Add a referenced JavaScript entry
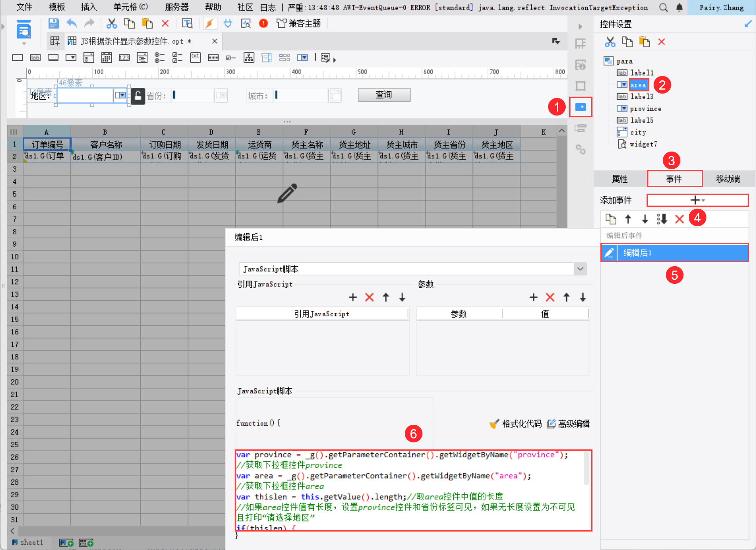Image resolution: width=756 pixels, height=550 pixels. [353, 297]
